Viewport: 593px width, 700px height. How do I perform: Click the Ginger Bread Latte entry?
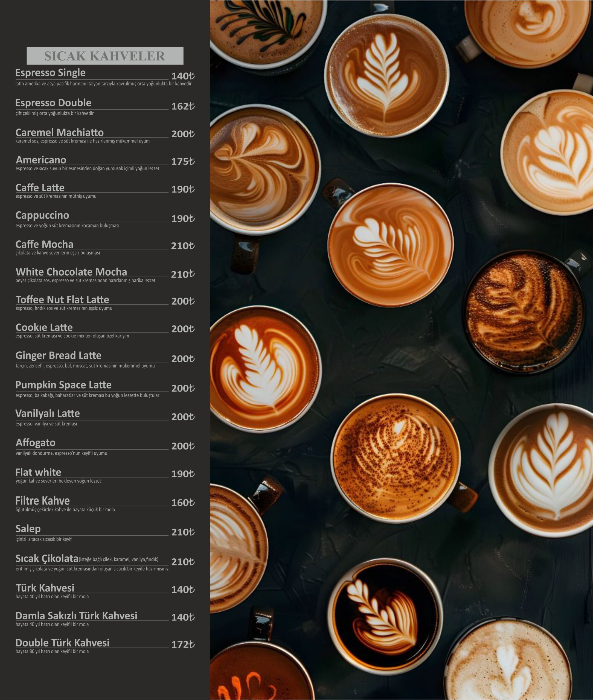[x=58, y=355]
